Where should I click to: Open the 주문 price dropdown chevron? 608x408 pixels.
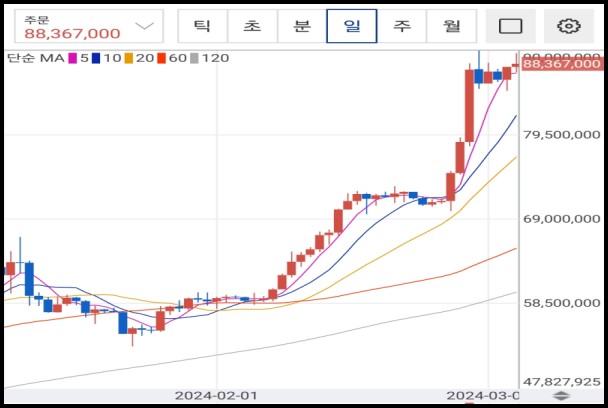pos(145,26)
